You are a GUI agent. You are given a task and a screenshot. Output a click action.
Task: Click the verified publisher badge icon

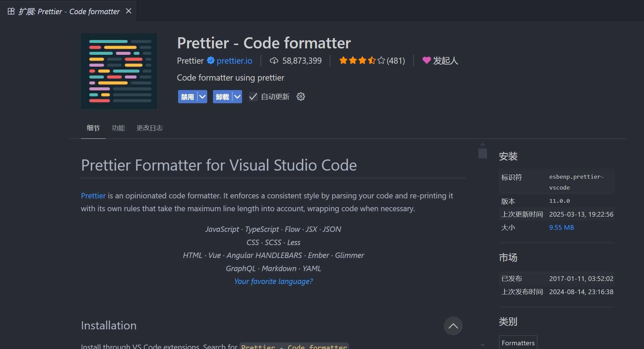pyautogui.click(x=211, y=61)
